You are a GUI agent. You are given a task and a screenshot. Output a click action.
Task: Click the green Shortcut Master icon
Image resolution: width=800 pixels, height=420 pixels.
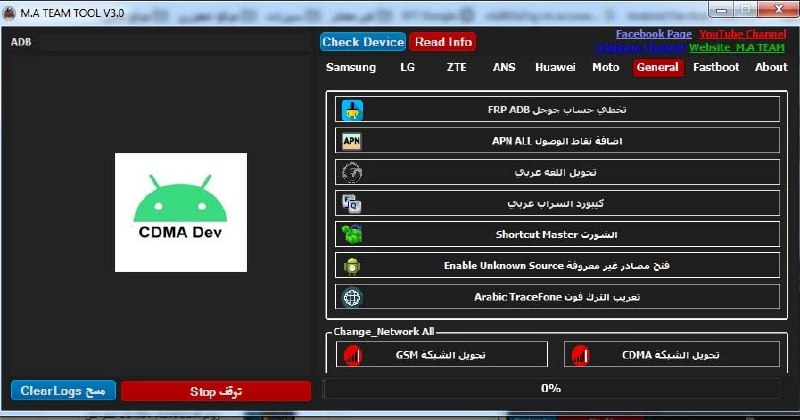[x=352, y=235]
